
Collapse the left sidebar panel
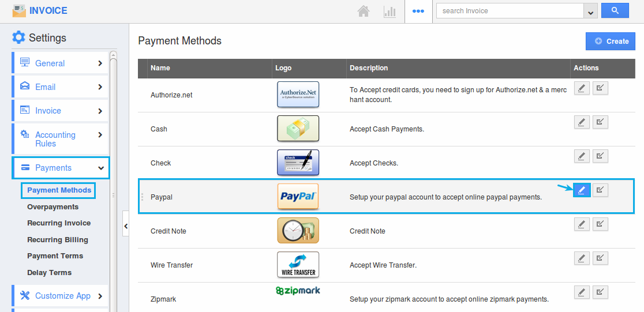click(x=126, y=227)
